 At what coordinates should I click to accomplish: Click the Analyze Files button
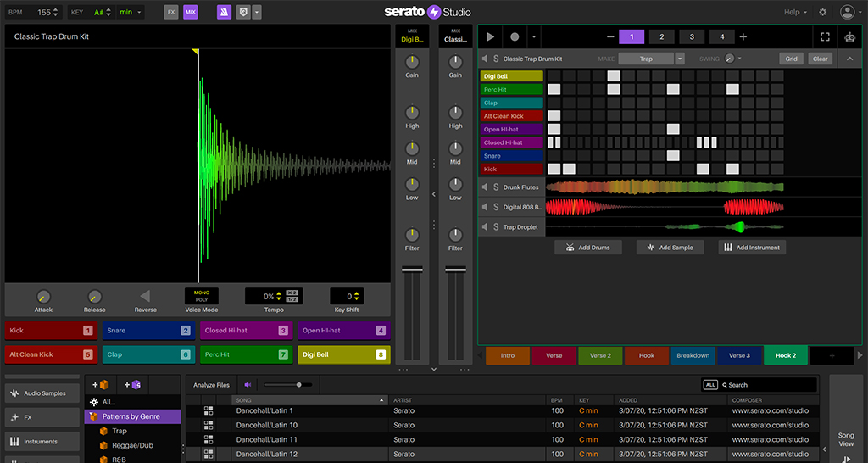click(x=211, y=385)
